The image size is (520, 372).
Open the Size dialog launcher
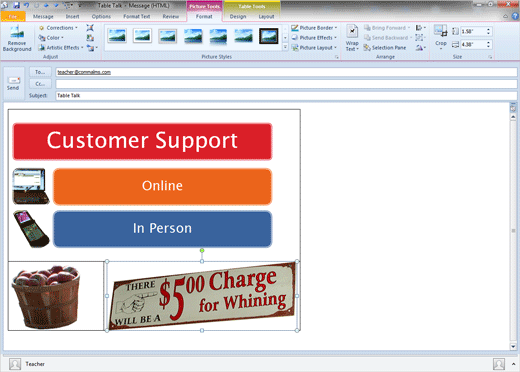[x=490, y=57]
